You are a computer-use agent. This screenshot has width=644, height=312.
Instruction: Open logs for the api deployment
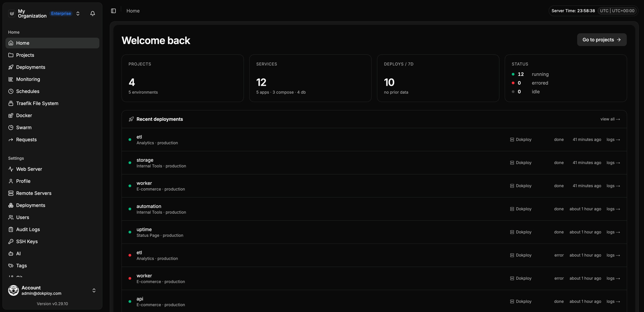(x=613, y=302)
